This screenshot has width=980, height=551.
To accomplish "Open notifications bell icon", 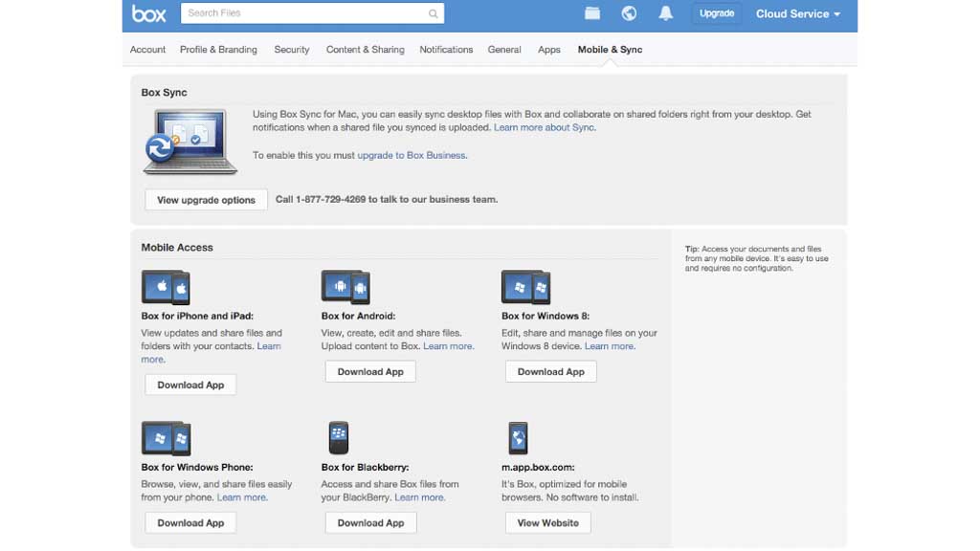I will 665,13.
